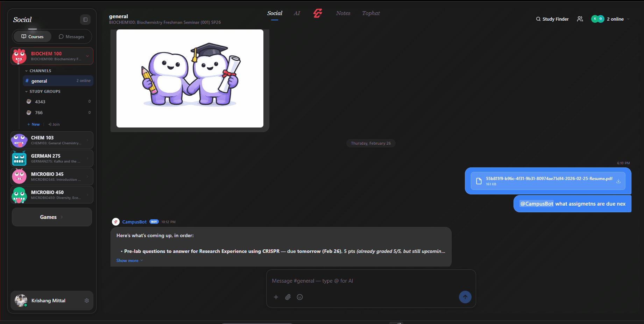The width and height of the screenshot is (644, 324).
Task: Toggle the Courses view in the sidebar
Action: pos(32,36)
